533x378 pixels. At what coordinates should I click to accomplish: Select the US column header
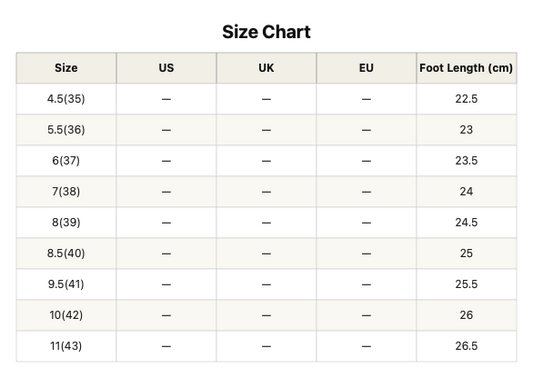[x=166, y=68]
